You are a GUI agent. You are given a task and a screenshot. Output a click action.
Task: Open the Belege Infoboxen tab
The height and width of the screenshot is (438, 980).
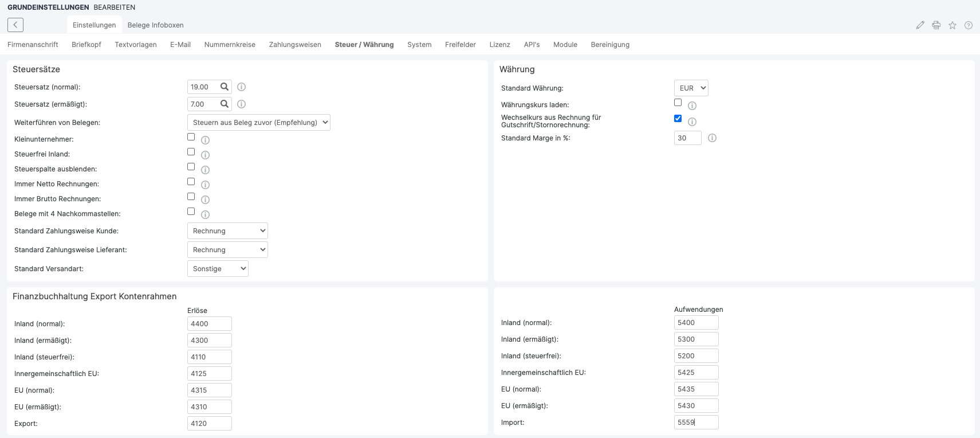point(155,25)
